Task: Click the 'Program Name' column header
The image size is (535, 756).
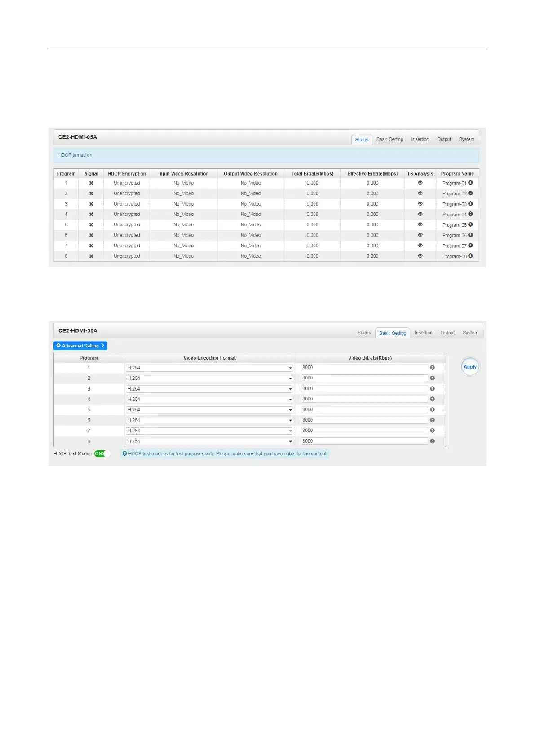Action: tap(457, 174)
